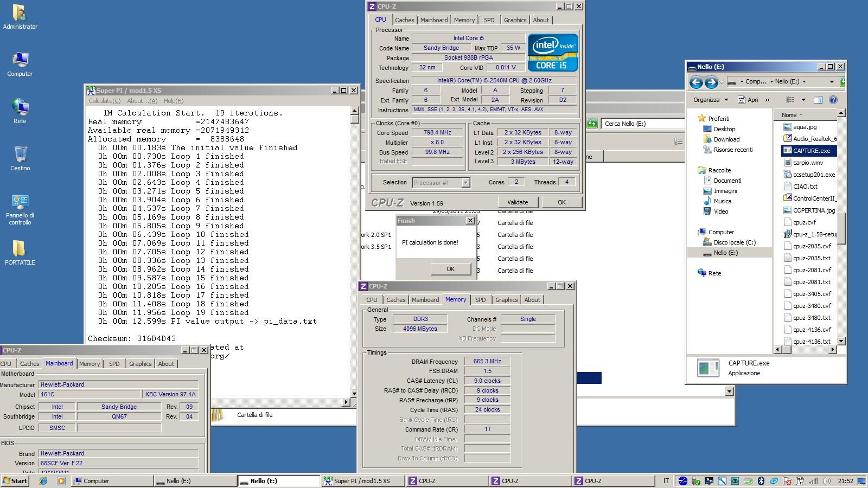Click the explorer file list vertical scrollbar thumb
868x488 pixels.
(x=841, y=229)
